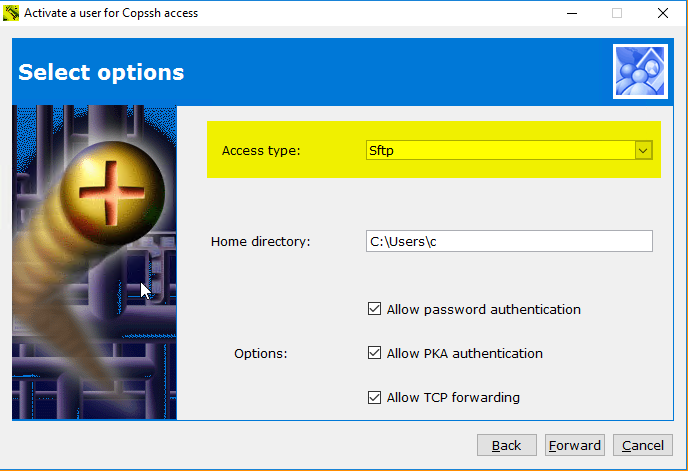
Task: Click the Options label
Action: pyautogui.click(x=261, y=353)
